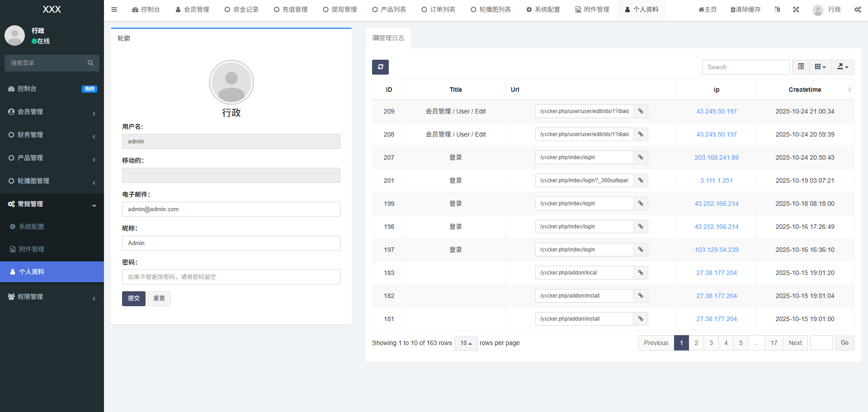Click the 密码 password input field
Image resolution: width=868 pixels, height=412 pixels.
pos(231,277)
